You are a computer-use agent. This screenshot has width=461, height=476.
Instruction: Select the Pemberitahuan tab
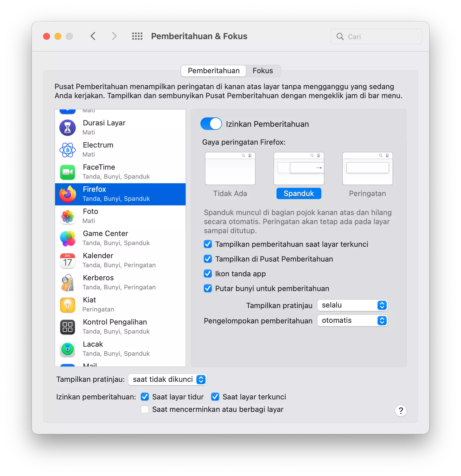point(213,71)
